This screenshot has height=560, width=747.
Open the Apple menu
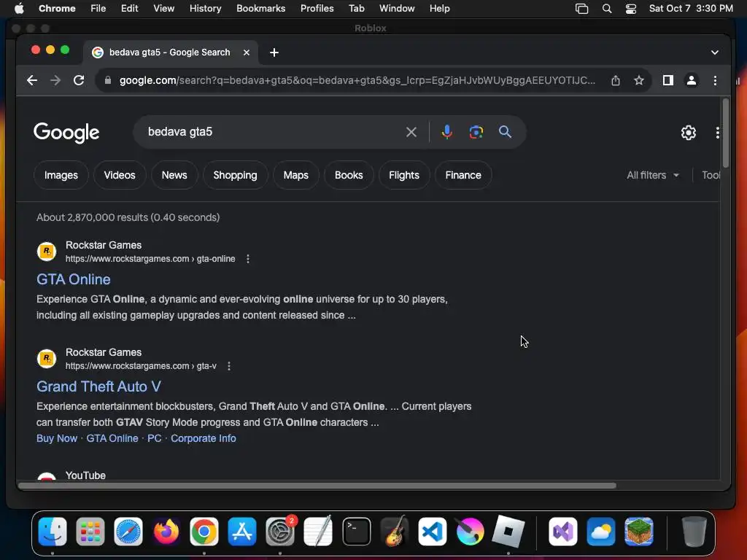pos(19,9)
